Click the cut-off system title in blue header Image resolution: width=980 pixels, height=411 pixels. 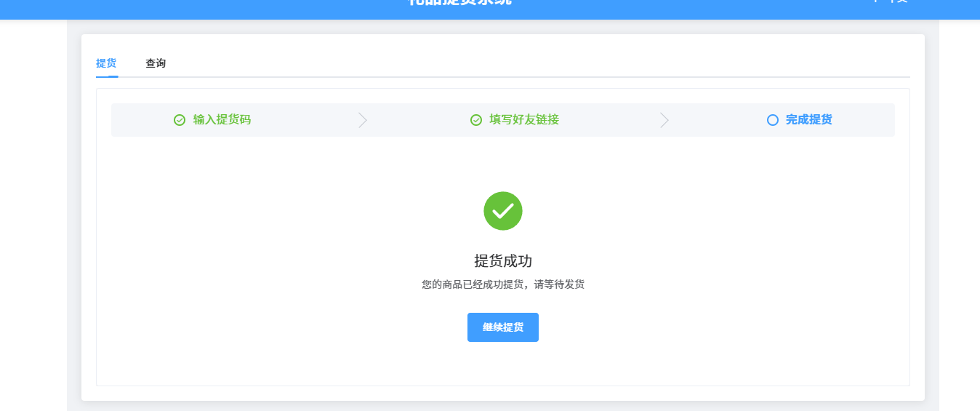click(x=459, y=3)
